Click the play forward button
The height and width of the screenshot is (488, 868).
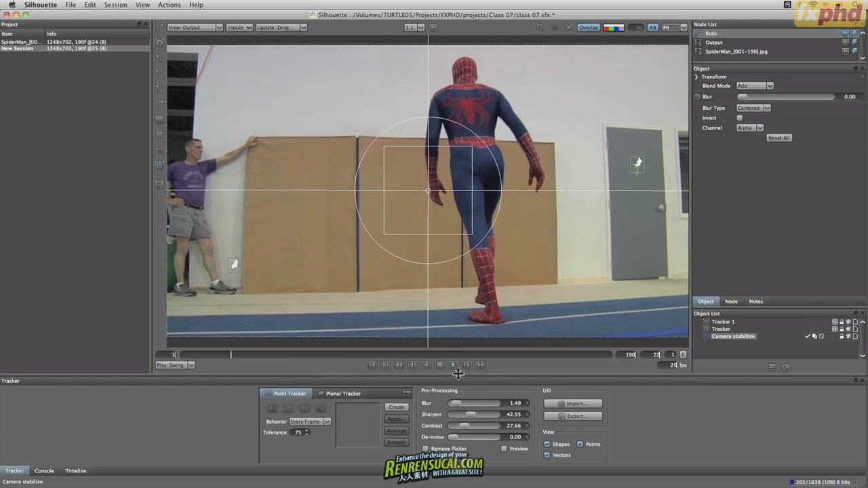coord(454,365)
